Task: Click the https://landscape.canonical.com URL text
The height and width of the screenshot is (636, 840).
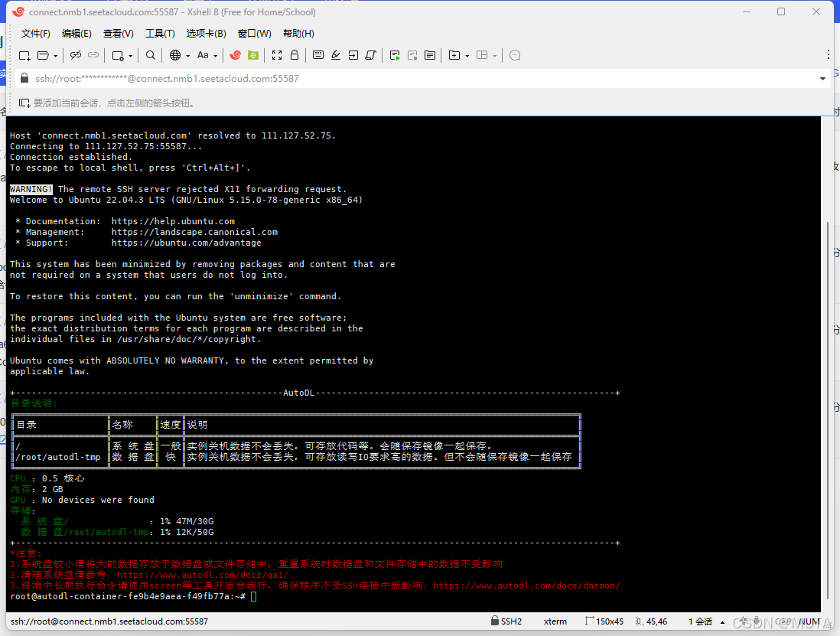Action: [x=194, y=232]
